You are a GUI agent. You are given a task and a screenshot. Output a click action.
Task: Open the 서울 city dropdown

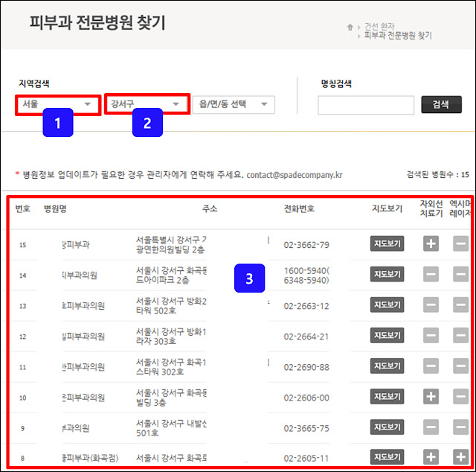(58, 104)
